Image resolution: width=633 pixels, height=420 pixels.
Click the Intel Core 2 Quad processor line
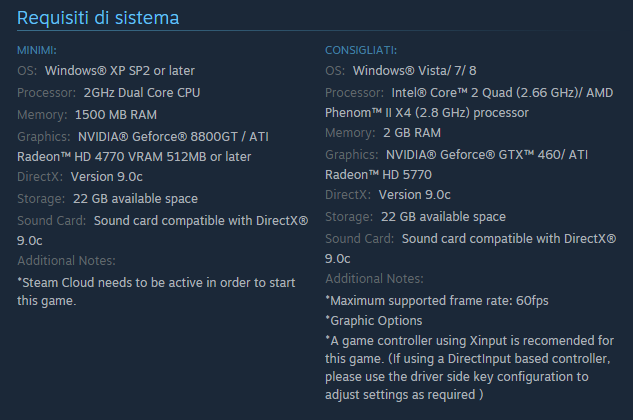point(502,93)
